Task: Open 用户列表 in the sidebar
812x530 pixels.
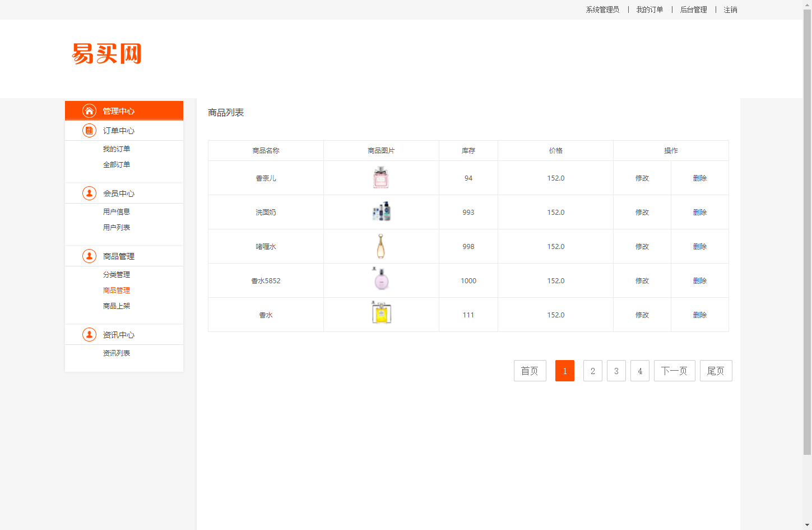Action: [x=116, y=227]
